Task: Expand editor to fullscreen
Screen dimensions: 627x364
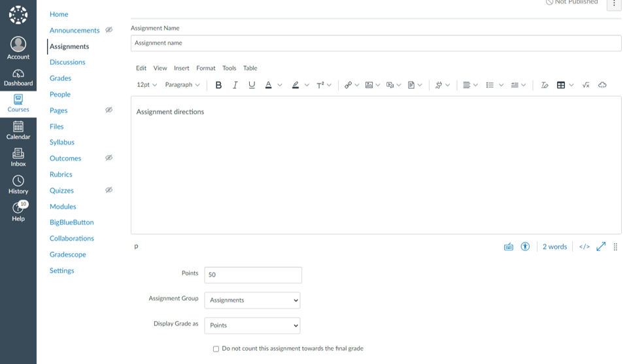Action: point(601,246)
